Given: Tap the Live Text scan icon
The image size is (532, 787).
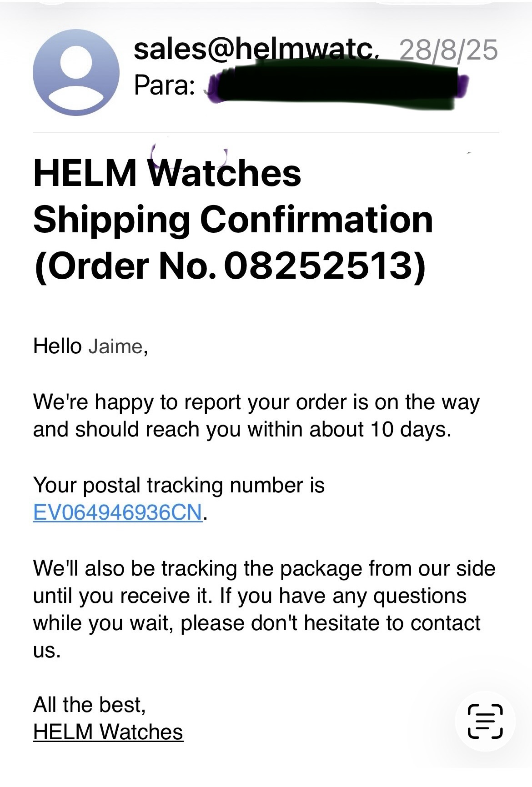Looking at the screenshot, I should tap(485, 721).
